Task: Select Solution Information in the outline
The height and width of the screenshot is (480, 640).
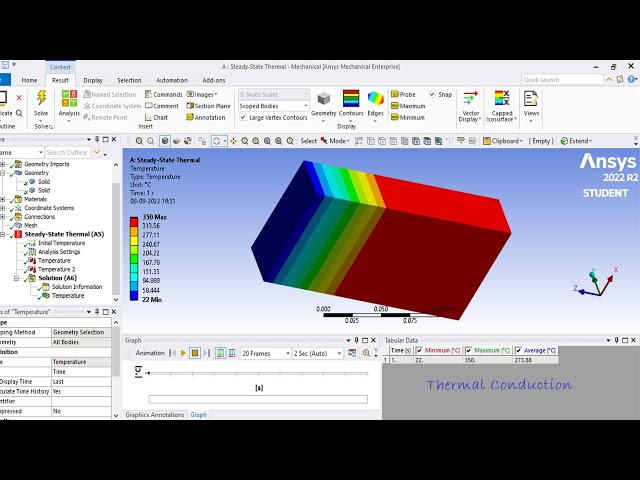Action: coord(77,287)
